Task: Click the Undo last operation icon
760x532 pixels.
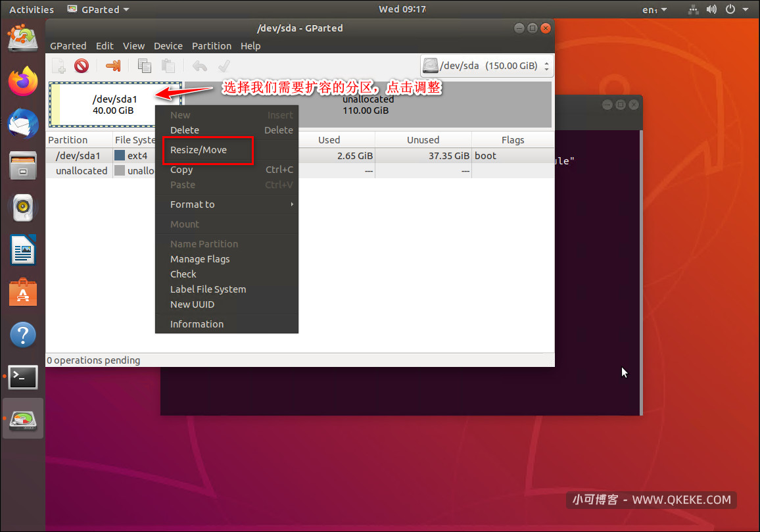Action: coord(200,66)
